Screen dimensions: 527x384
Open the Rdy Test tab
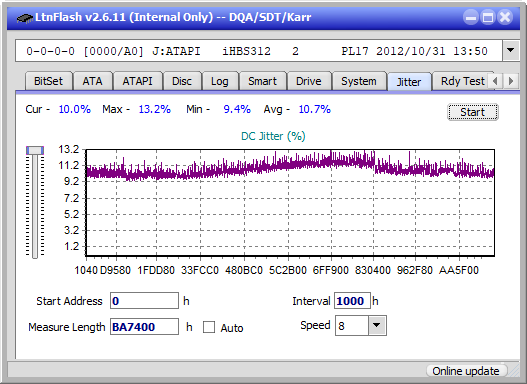(462, 81)
